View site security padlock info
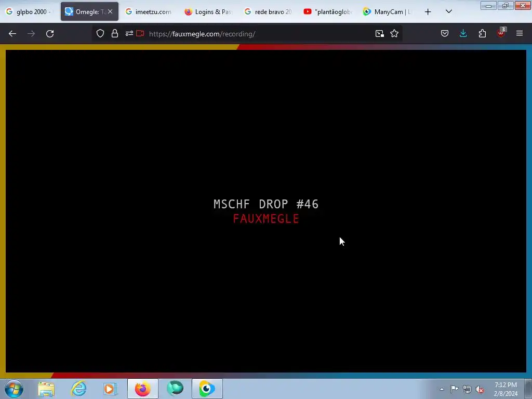The height and width of the screenshot is (399, 532). click(x=115, y=33)
